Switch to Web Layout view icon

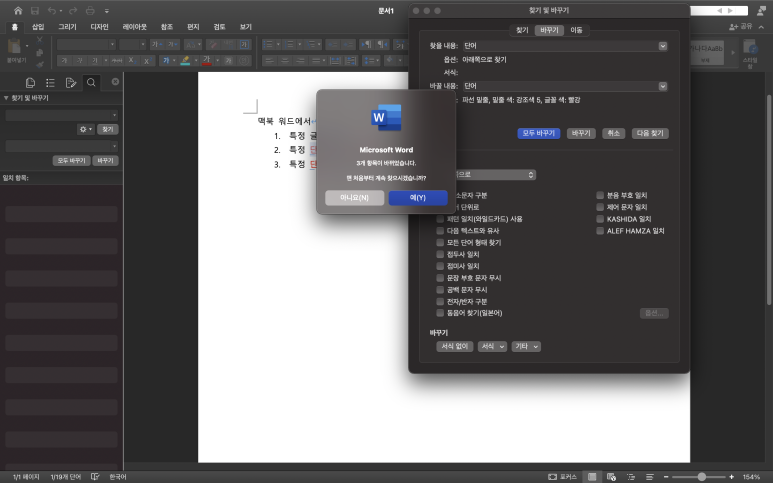point(611,477)
